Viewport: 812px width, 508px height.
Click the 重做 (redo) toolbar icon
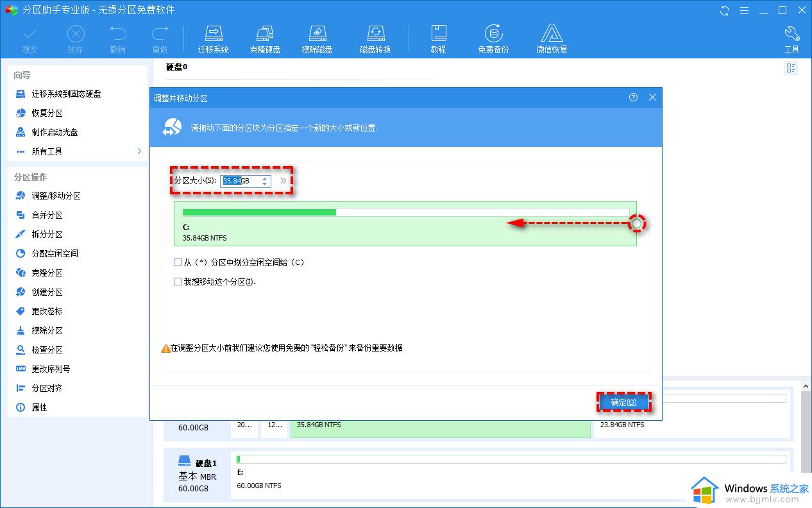click(160, 38)
